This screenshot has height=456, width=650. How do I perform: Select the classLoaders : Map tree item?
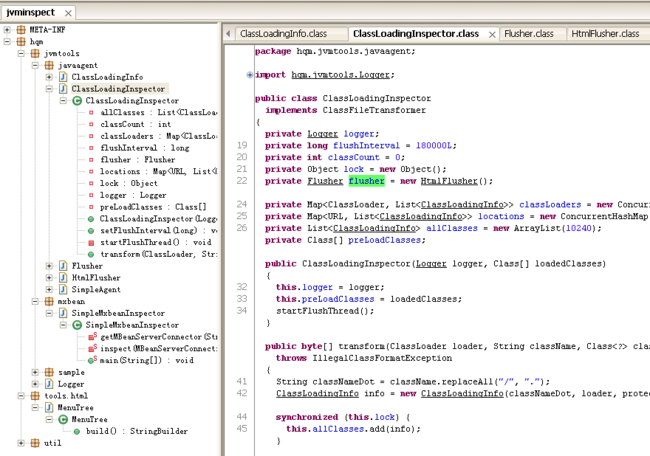[x=158, y=136]
